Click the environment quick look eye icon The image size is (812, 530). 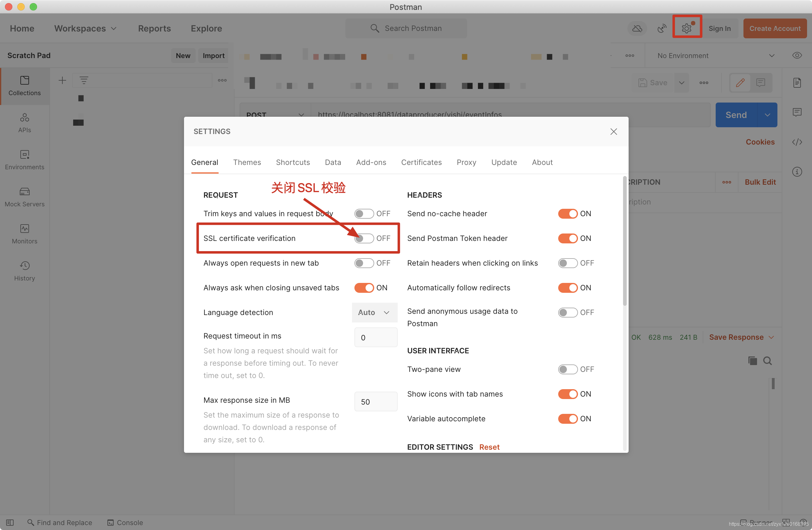pyautogui.click(x=797, y=55)
